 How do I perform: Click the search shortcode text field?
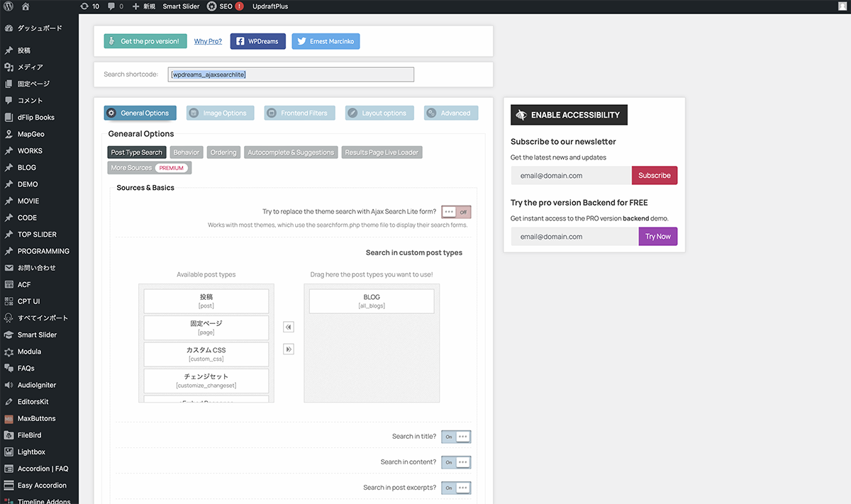click(291, 74)
